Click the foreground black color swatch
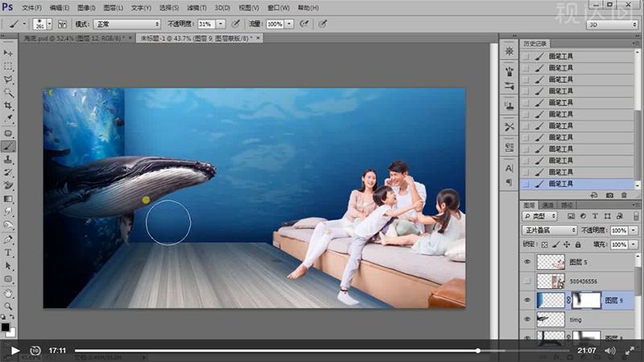The height and width of the screenshot is (362, 644). click(x=6, y=326)
